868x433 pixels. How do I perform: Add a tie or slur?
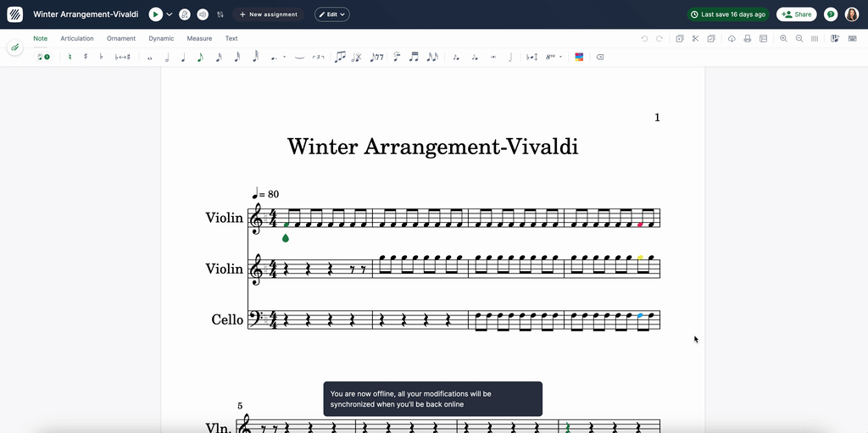[x=299, y=57]
